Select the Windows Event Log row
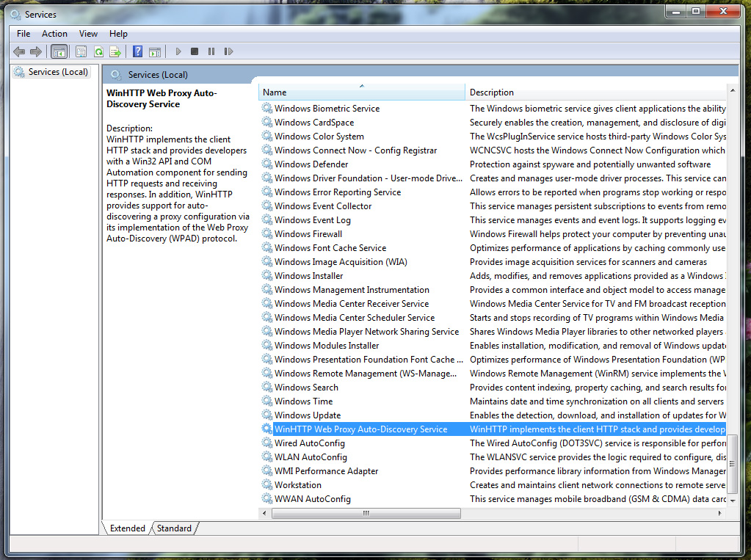This screenshot has width=751, height=560. pyautogui.click(x=493, y=220)
